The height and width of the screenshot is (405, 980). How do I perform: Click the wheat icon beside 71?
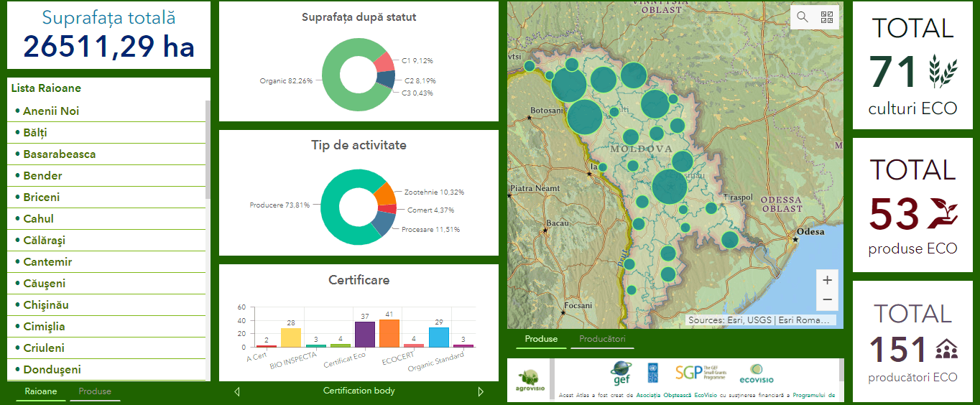pos(943,70)
